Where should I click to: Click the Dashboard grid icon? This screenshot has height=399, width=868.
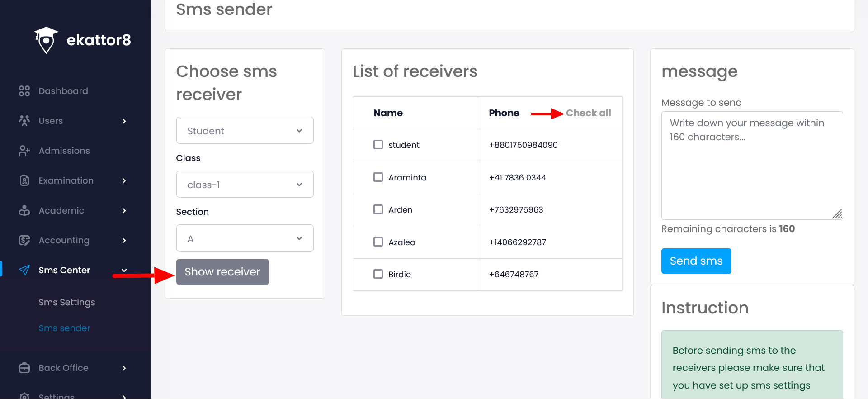[x=24, y=91]
